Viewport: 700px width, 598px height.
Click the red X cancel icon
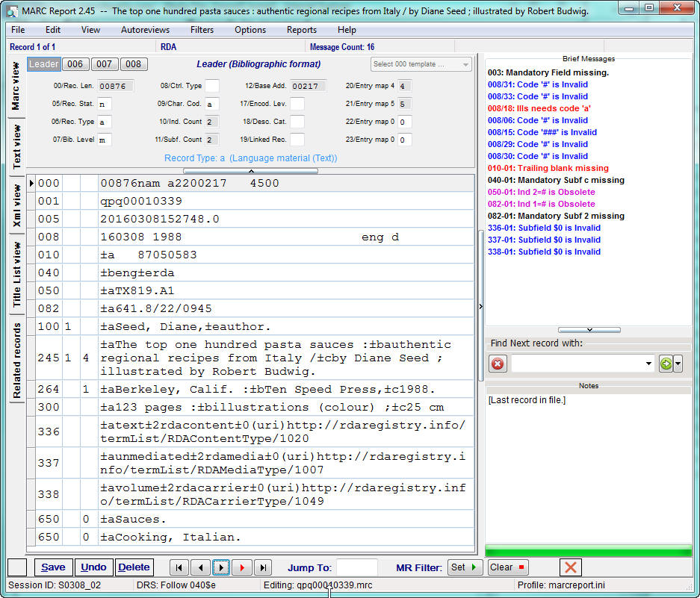[571, 567]
